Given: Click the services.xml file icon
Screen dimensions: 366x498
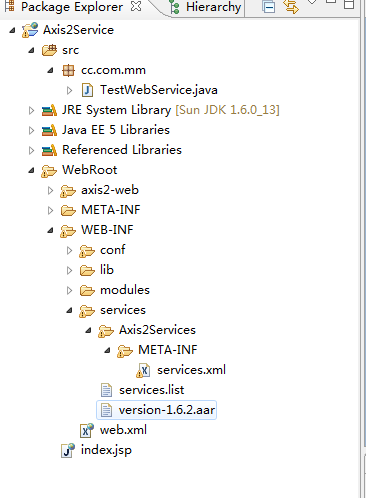Looking at the screenshot, I should tap(143, 370).
